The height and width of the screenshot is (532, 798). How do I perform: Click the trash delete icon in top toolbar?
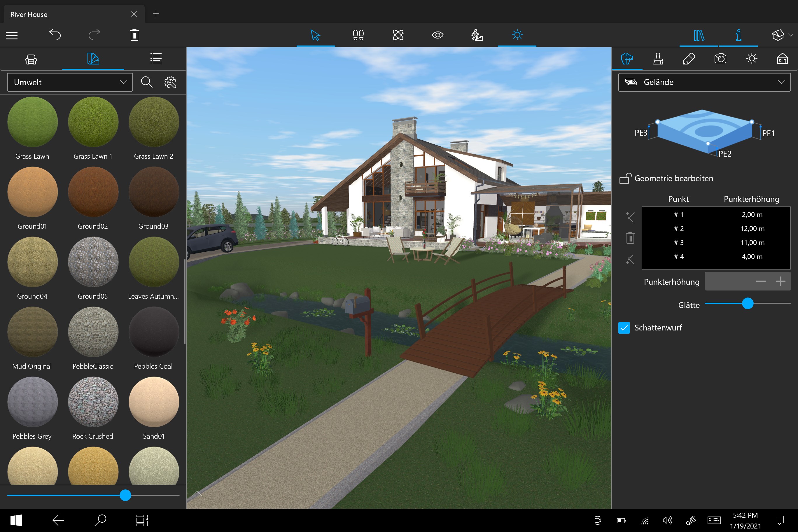click(134, 35)
